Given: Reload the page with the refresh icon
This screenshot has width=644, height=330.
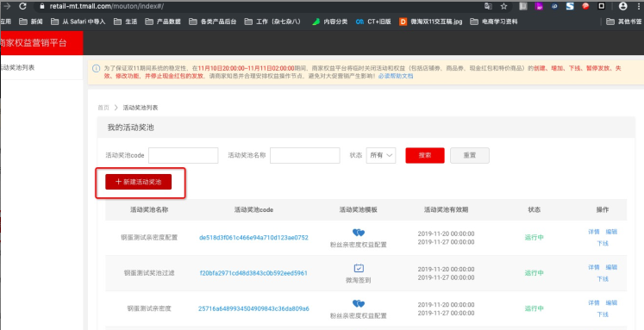Looking at the screenshot, I should (22, 6).
